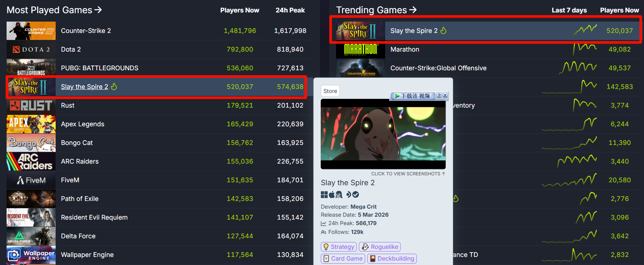Screen dimensions: 644x265
Task: Click the Counter-Strike 2 game logo thumbnail
Action: click(31, 31)
